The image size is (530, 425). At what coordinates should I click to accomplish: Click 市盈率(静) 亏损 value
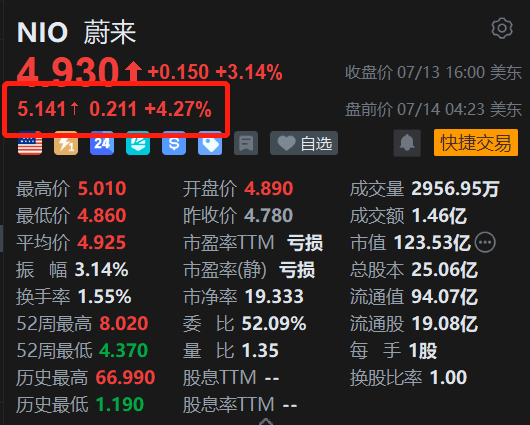click(297, 270)
